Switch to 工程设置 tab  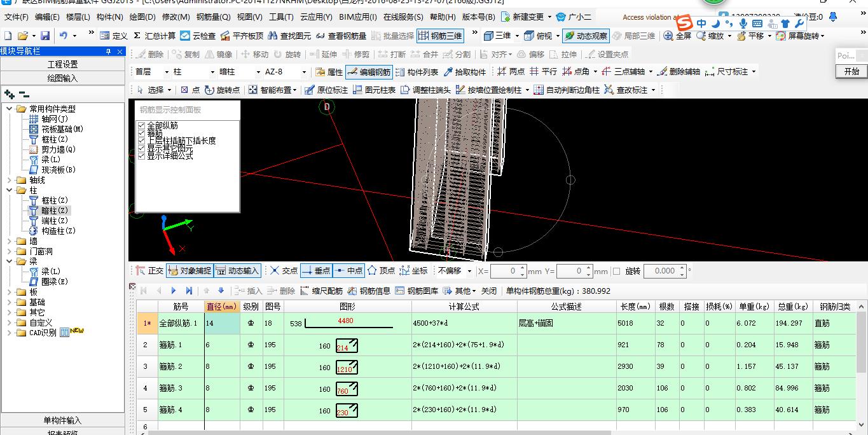62,64
